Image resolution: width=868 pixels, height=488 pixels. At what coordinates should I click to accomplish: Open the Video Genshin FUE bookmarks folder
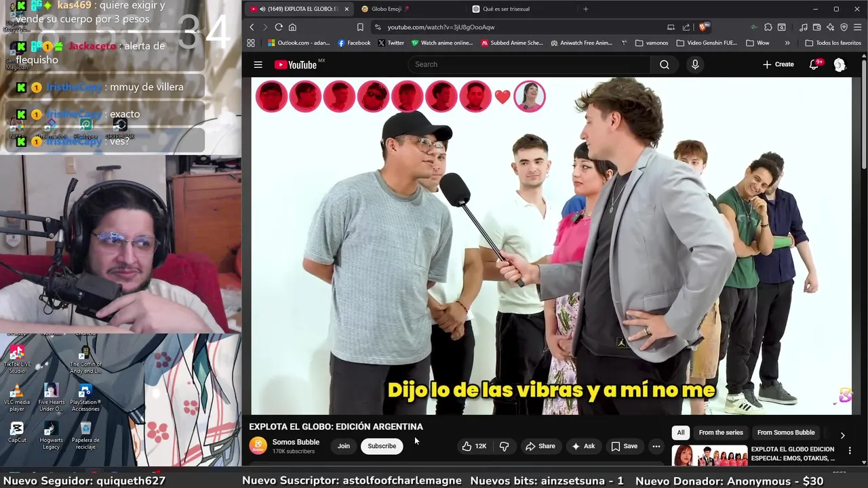coord(706,43)
